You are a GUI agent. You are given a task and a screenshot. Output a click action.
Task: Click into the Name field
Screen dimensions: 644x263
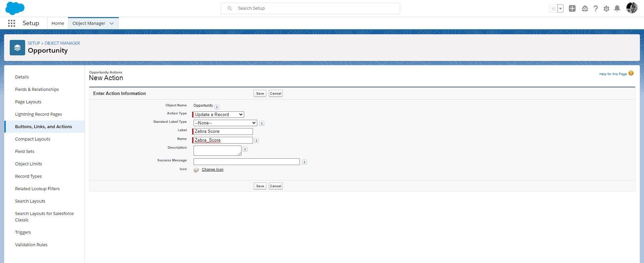(x=223, y=140)
